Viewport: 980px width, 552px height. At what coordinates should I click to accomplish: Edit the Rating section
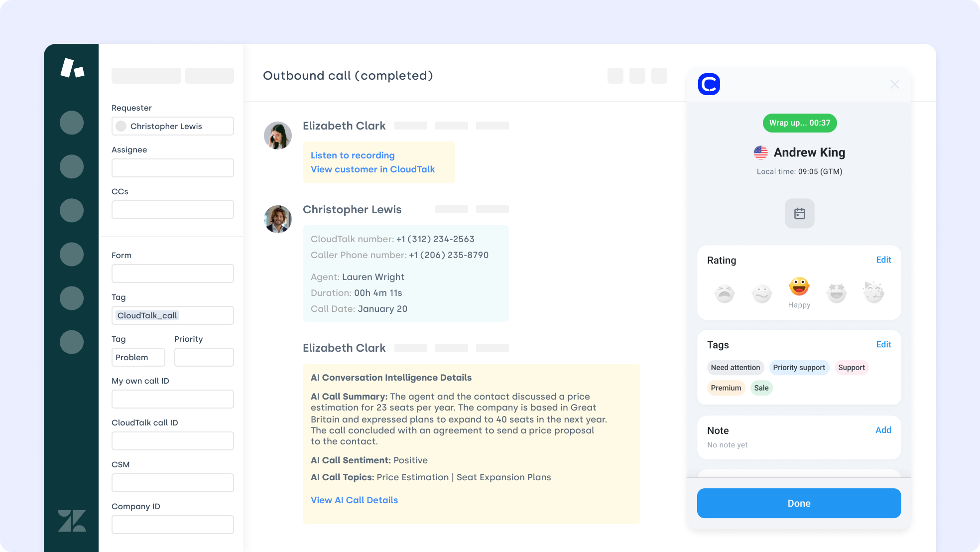tap(883, 260)
